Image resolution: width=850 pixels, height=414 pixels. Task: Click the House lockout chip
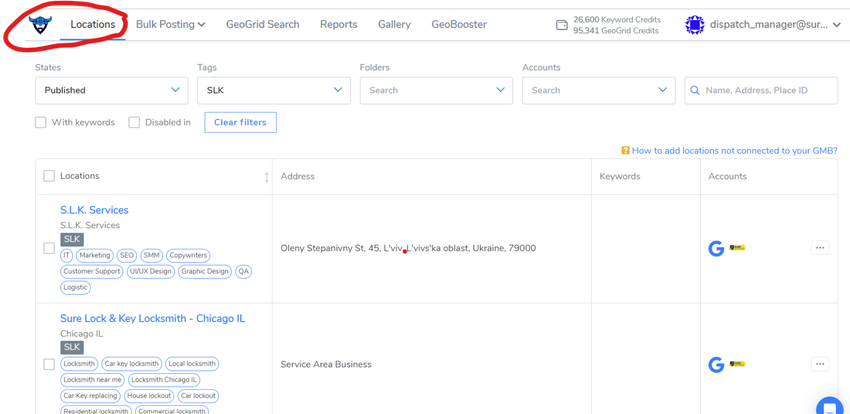coord(149,396)
